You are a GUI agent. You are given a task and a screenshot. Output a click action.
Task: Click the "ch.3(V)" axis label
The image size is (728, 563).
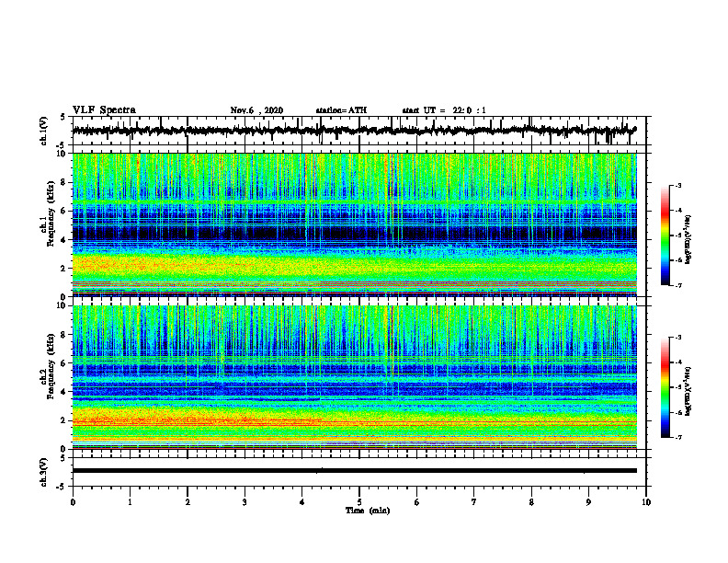pyautogui.click(x=44, y=473)
